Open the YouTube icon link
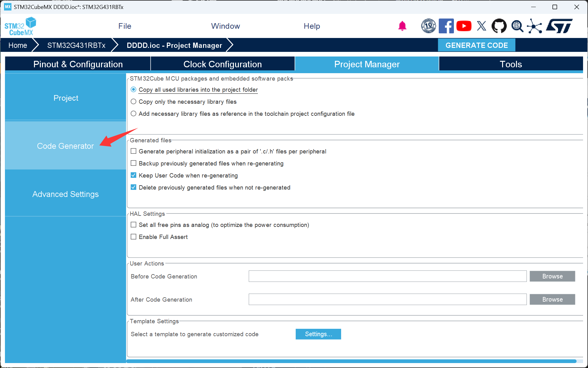The width and height of the screenshot is (588, 368). click(464, 26)
